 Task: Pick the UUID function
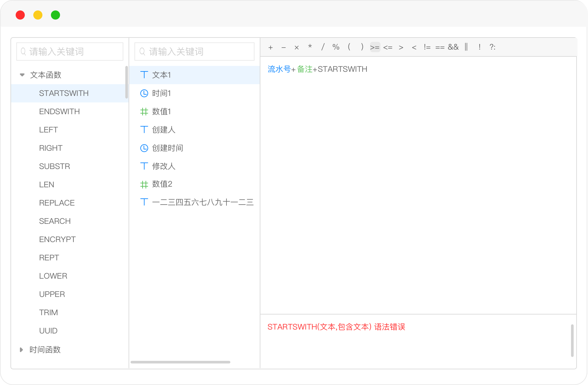tap(48, 331)
